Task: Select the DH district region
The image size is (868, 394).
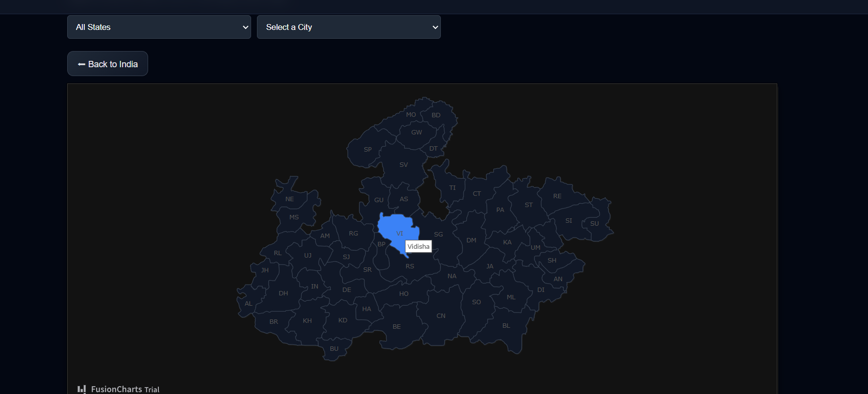Action: 283,293
